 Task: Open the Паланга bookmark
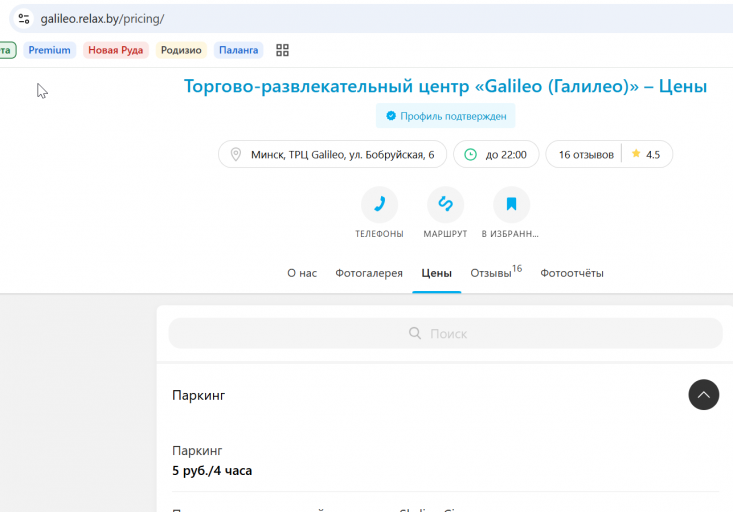238,50
